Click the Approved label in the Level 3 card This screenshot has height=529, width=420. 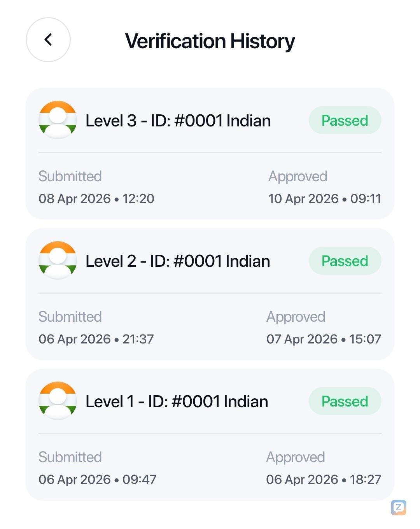pyautogui.click(x=297, y=177)
